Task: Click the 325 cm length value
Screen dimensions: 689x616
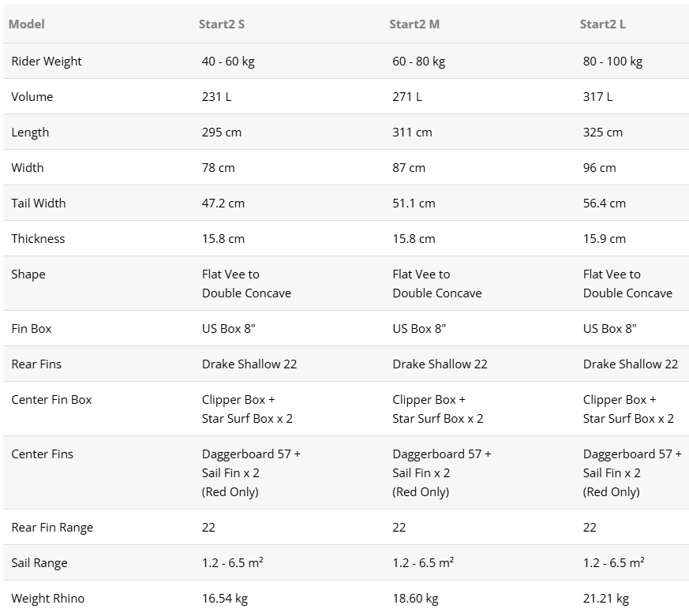Action: tap(603, 133)
